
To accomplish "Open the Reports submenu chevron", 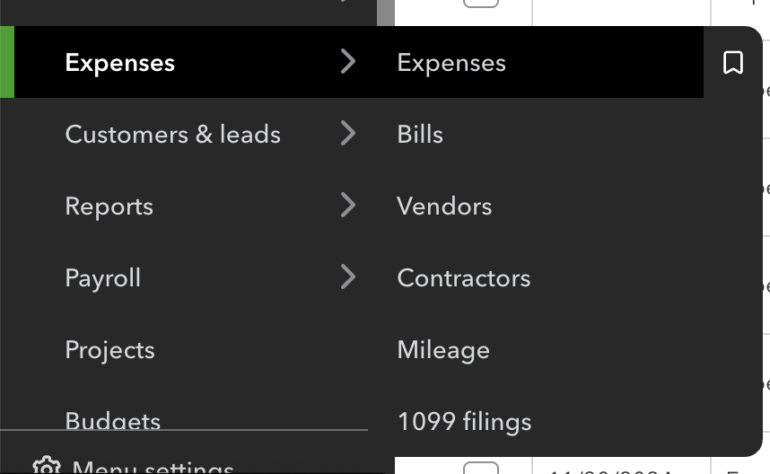I will [x=347, y=206].
